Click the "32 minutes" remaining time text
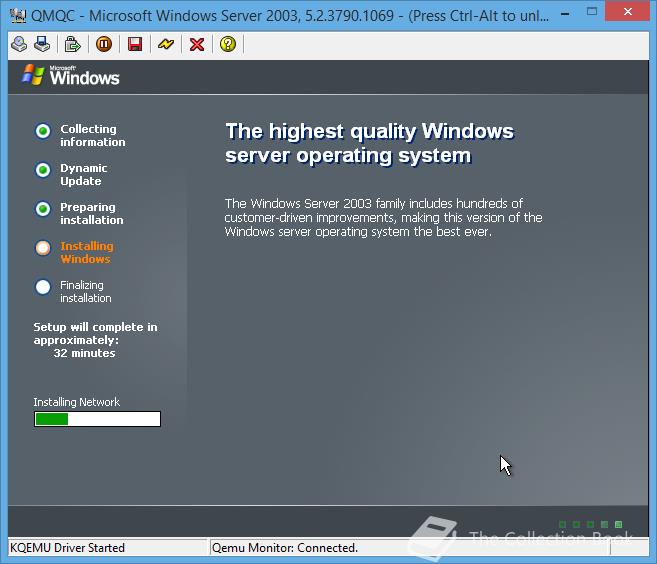 (x=84, y=353)
